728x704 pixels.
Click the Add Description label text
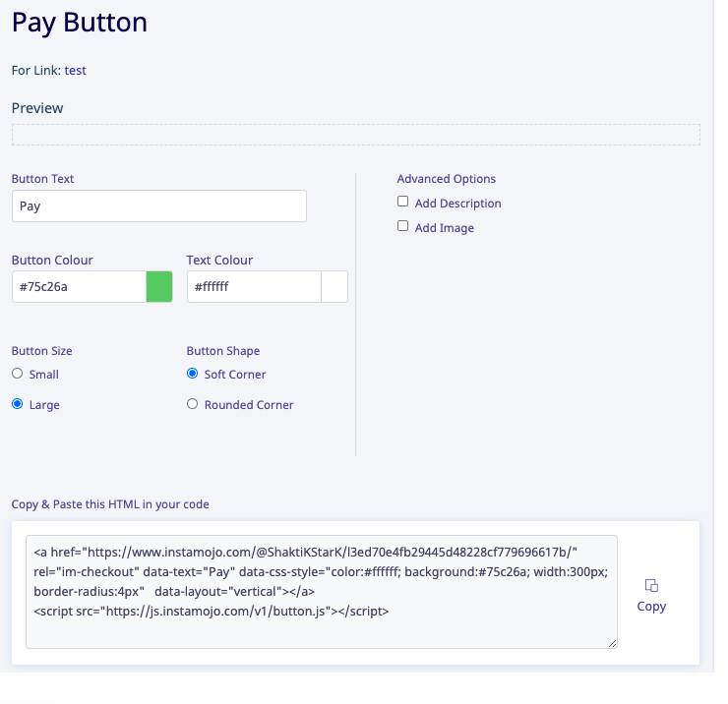[457, 204]
